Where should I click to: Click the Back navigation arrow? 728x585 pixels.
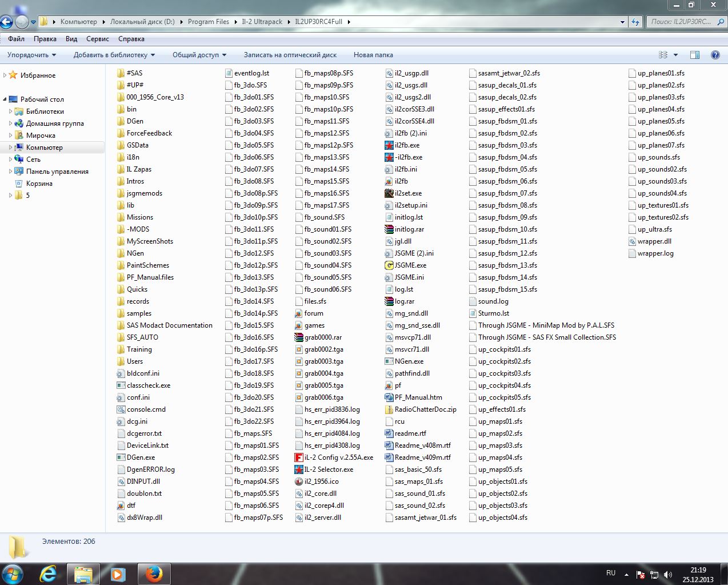[6, 22]
